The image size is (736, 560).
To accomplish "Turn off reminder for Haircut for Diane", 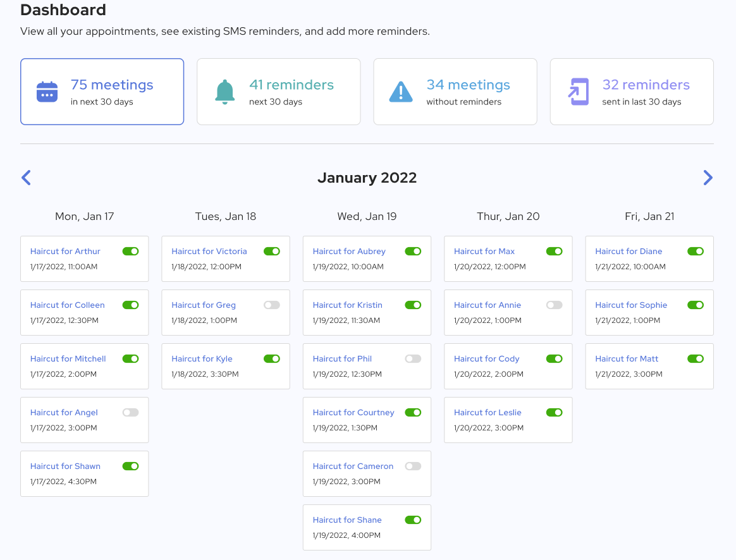I will [x=696, y=252].
